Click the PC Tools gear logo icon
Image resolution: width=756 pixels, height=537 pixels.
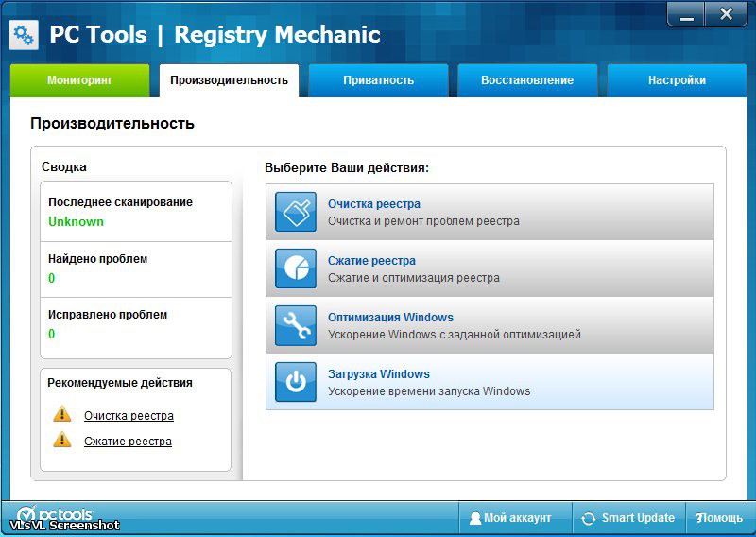24,35
